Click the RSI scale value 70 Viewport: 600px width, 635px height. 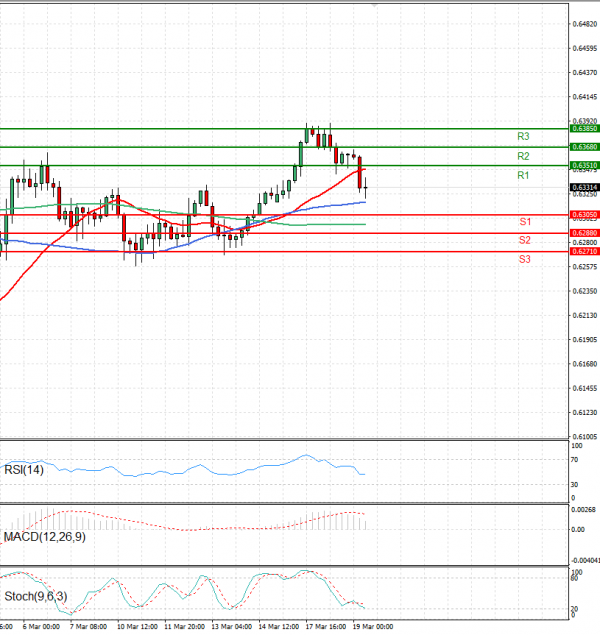(x=574, y=460)
